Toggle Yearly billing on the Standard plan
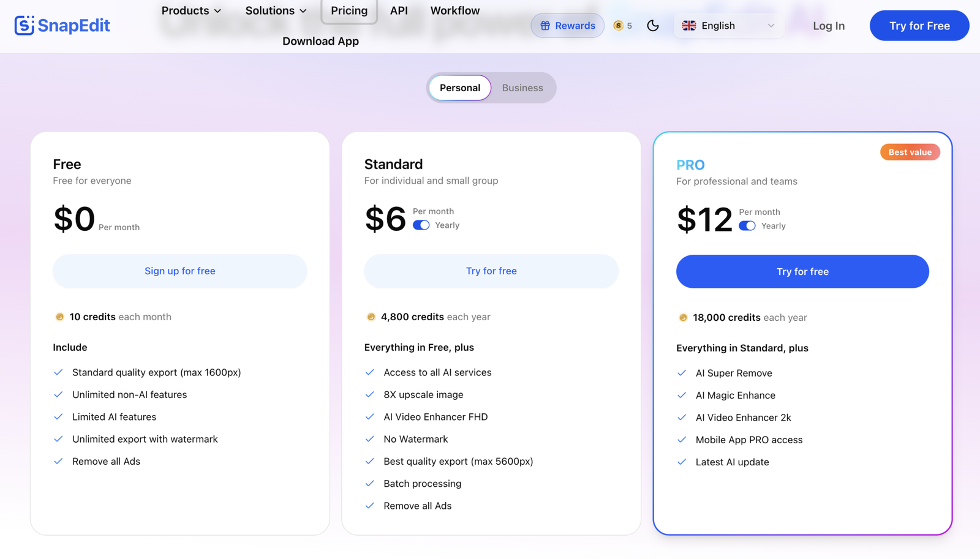The width and height of the screenshot is (980, 559). [421, 225]
